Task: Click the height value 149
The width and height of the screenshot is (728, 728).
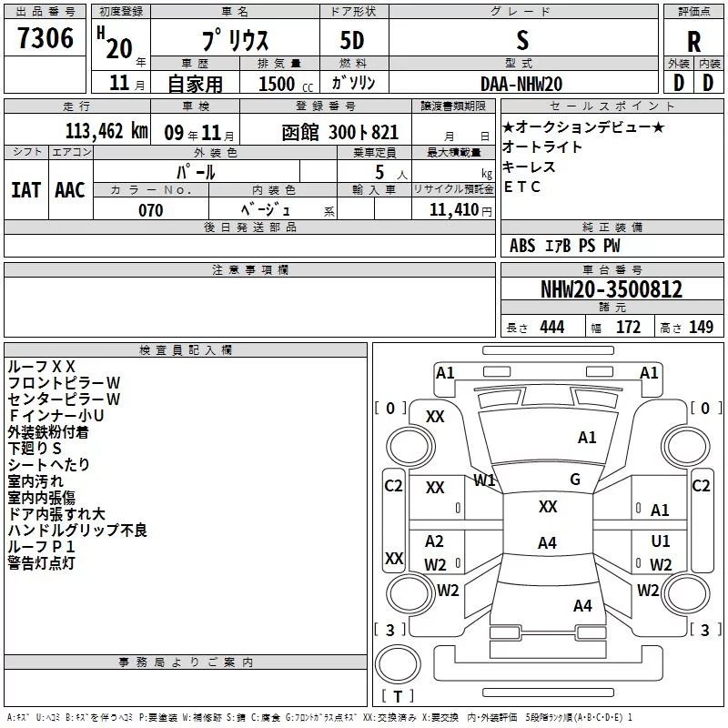Action: [x=701, y=328]
